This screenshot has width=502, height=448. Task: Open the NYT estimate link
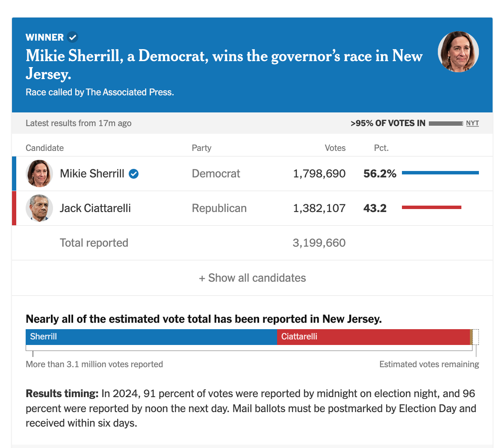click(x=472, y=123)
